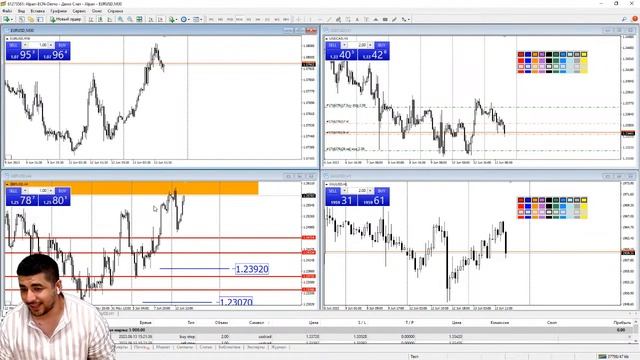Collapse the USDCAD one-click trading panel triangle
This screenshot has width=640, height=360.
(x=327, y=38)
